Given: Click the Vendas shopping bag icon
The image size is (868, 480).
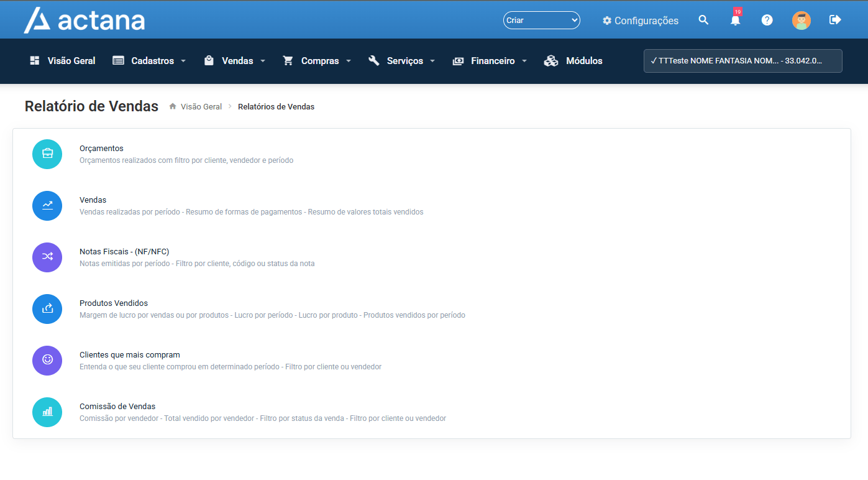Looking at the screenshot, I should [209, 60].
